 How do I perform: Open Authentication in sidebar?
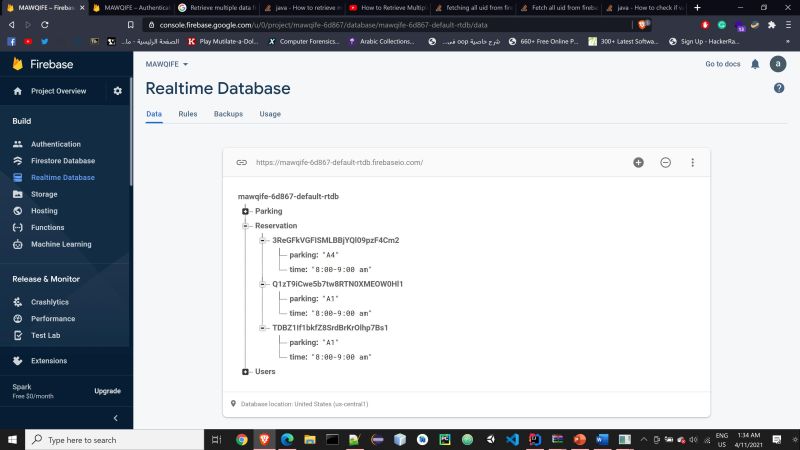point(56,144)
